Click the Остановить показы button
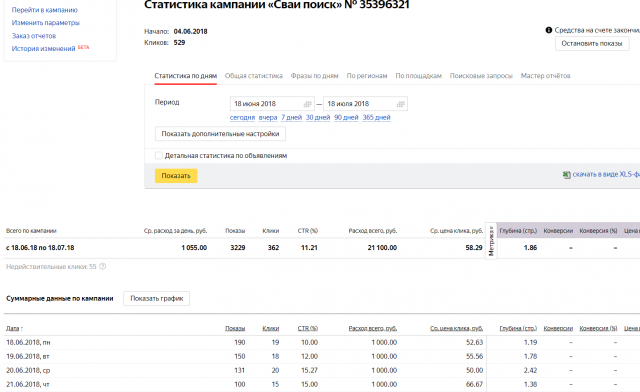The height and width of the screenshot is (392, 640). (x=591, y=43)
